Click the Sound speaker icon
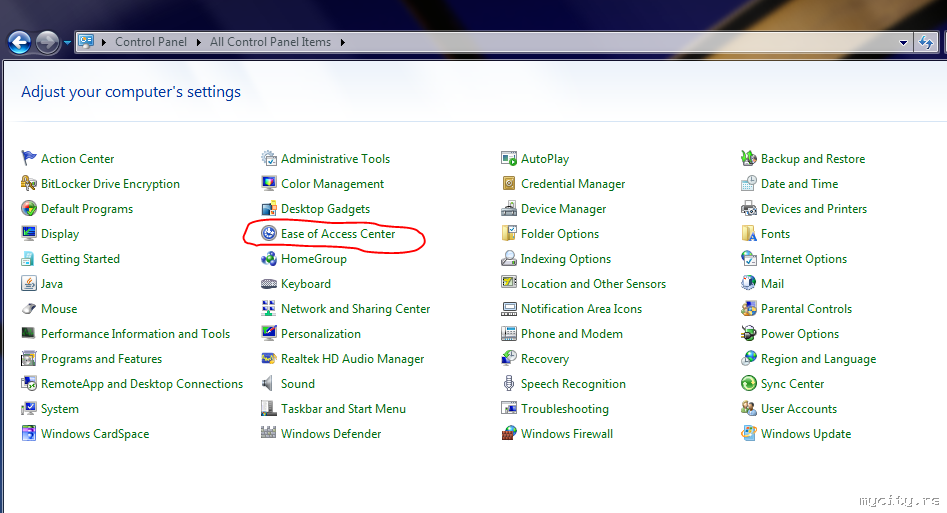Image resolution: width=947 pixels, height=513 pixels. coord(268,383)
